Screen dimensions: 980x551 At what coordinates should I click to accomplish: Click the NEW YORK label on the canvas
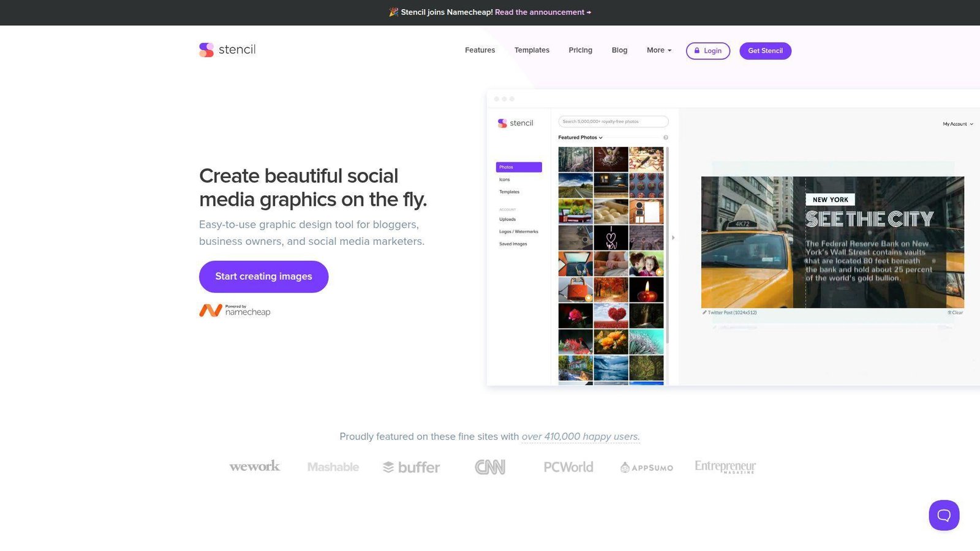tap(830, 200)
